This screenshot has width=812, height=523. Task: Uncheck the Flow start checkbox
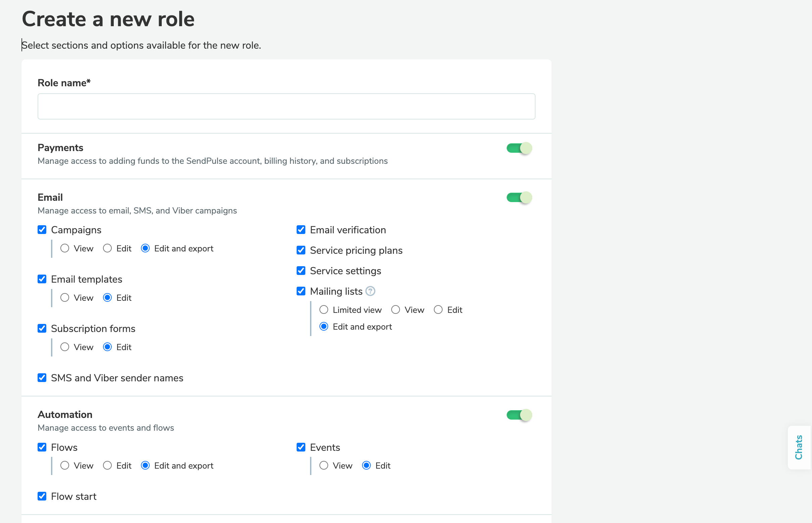coord(42,496)
